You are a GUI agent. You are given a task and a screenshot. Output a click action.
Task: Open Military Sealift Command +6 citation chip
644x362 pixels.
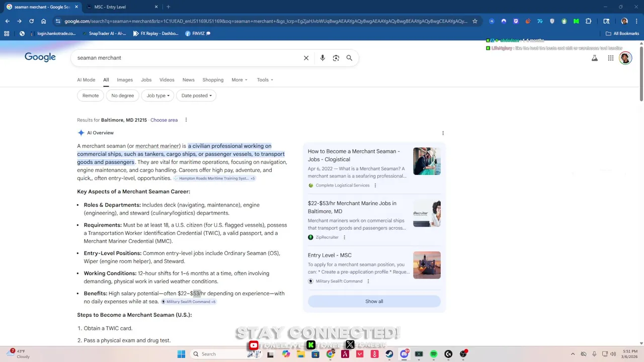click(x=188, y=302)
